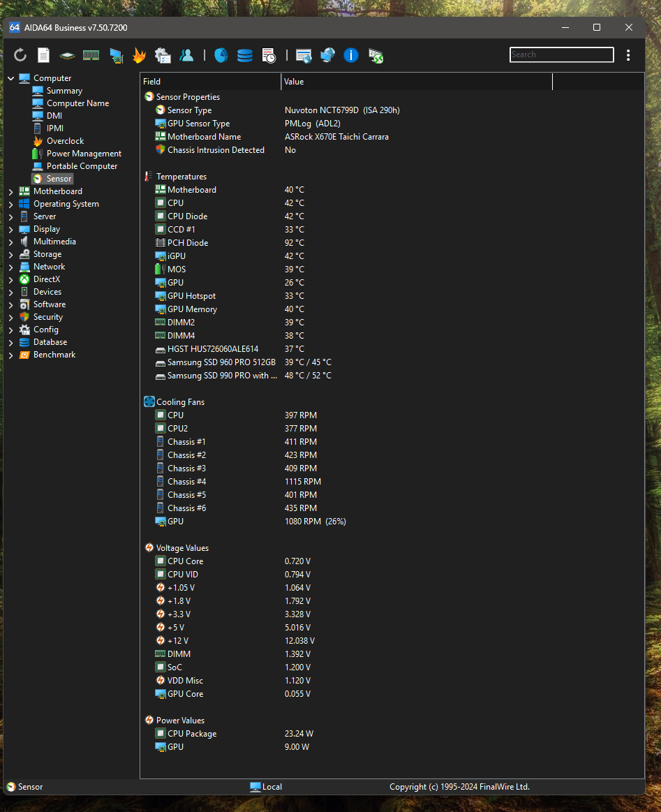Click the Refresh arrow toolbar icon
Screen dimensions: 661x812
click(20, 55)
